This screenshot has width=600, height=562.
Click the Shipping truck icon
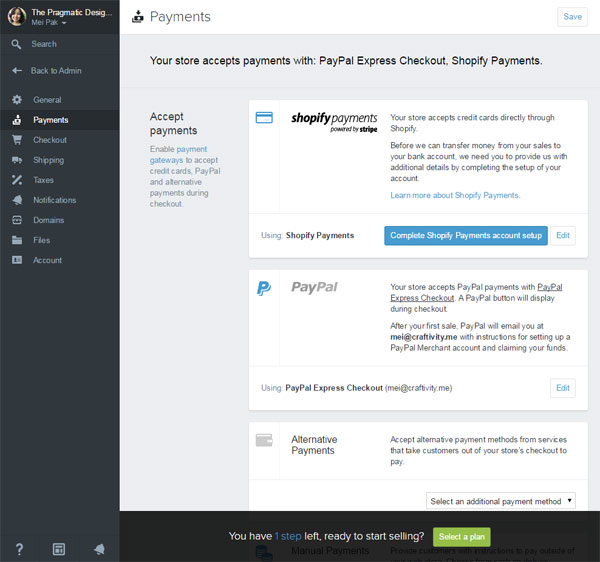(x=17, y=160)
